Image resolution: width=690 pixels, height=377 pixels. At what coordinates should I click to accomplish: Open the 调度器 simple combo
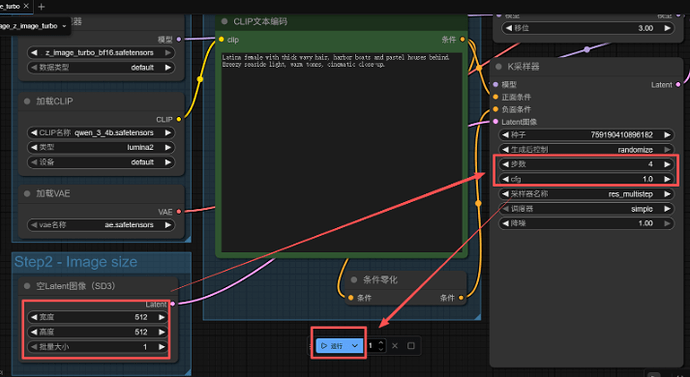point(586,209)
